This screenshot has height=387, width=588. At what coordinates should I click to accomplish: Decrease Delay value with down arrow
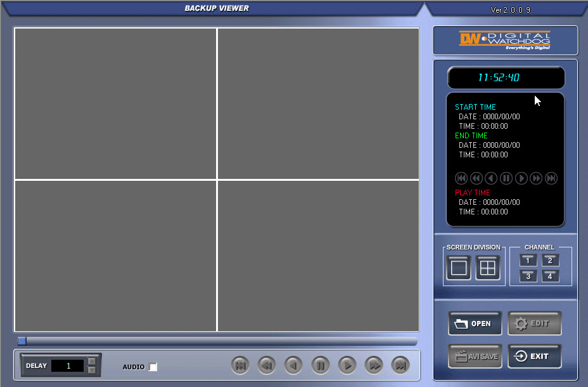[x=92, y=370]
